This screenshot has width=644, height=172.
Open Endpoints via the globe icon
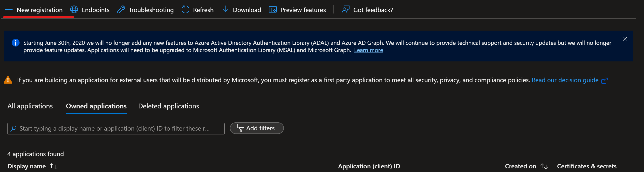74,10
